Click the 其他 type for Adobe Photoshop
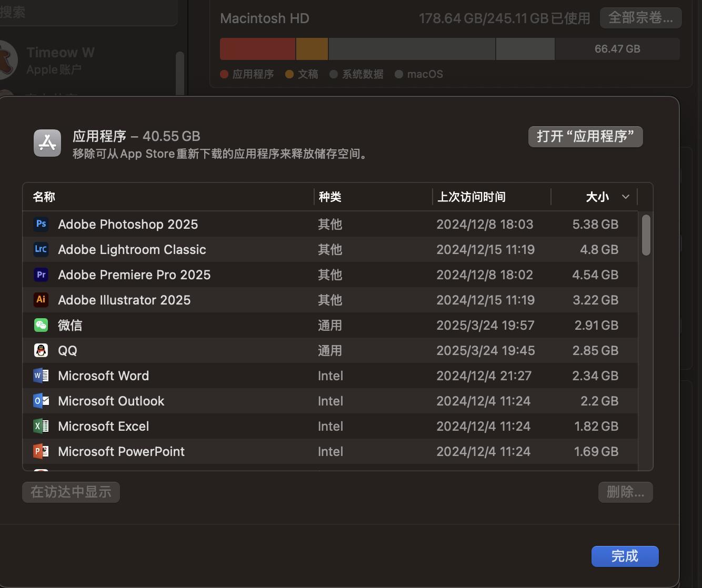The image size is (702, 588). pos(330,224)
